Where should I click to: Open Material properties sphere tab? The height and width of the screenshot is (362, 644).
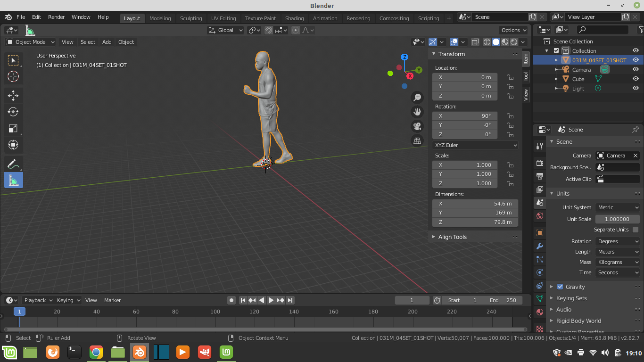click(540, 312)
